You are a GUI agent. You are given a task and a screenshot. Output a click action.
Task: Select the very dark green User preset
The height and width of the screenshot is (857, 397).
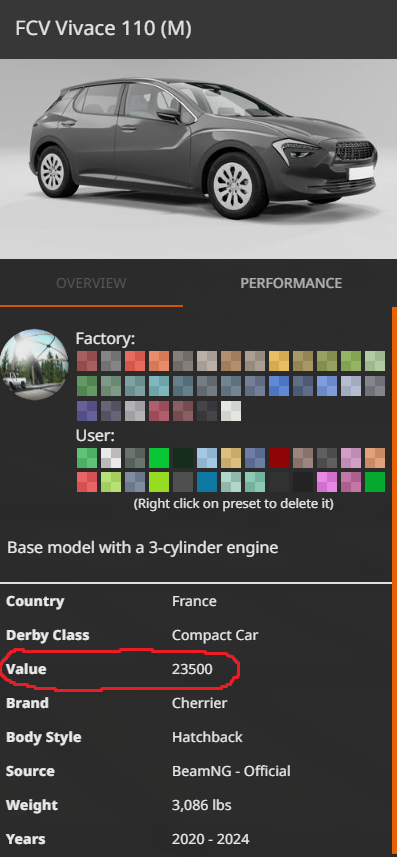pyautogui.click(x=183, y=458)
